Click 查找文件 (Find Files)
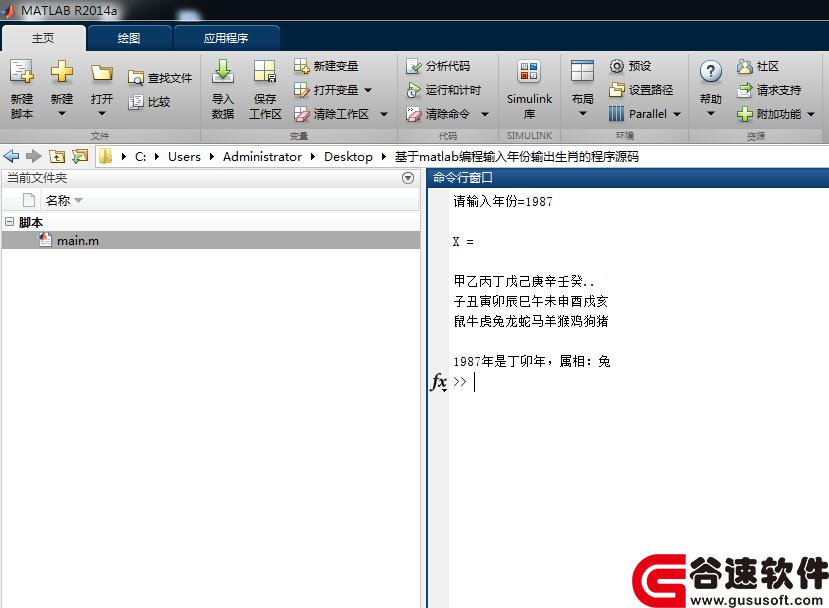The image size is (829, 608). coord(160,78)
